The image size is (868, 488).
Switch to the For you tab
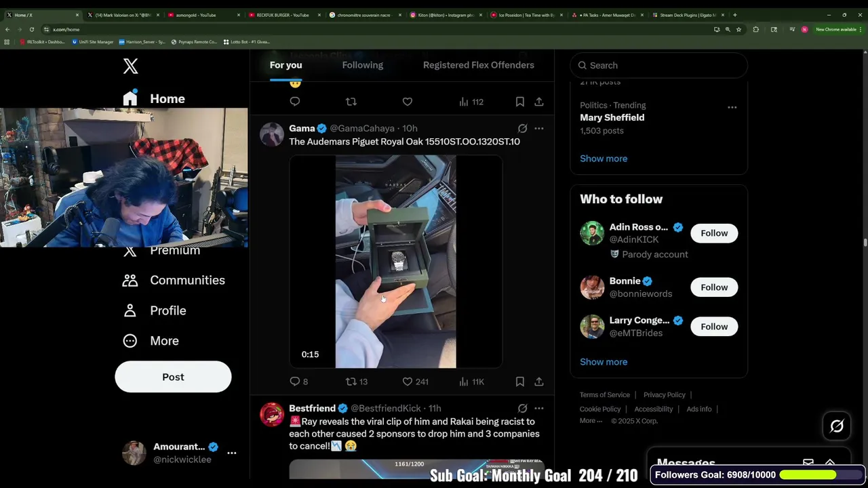285,65
